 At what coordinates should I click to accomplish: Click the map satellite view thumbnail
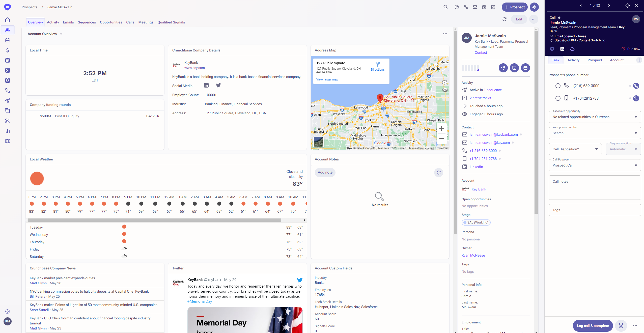[318, 142]
